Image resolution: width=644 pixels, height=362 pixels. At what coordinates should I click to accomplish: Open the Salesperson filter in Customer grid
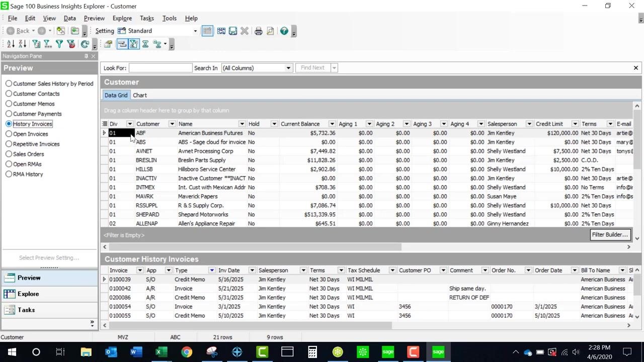click(529, 124)
